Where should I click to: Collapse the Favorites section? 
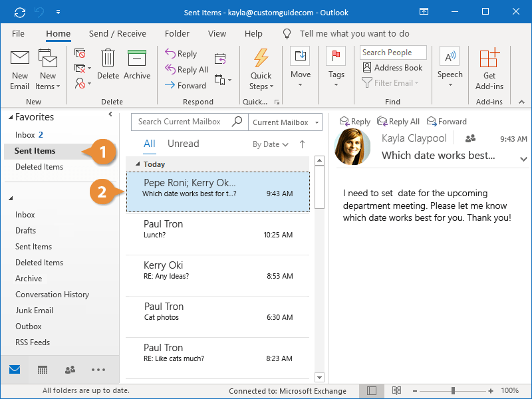point(11,117)
